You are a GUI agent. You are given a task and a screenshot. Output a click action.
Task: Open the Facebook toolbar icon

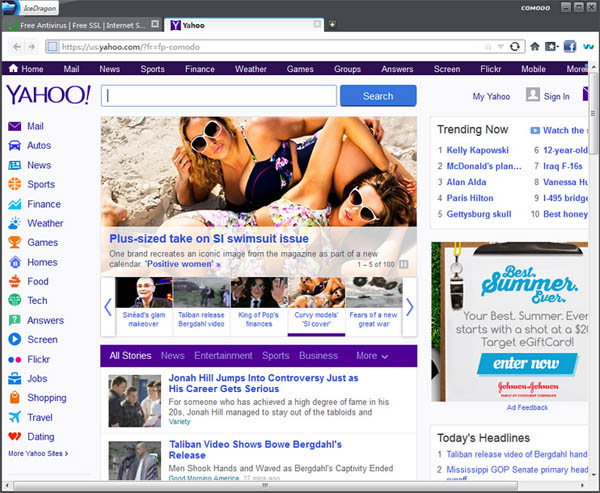pos(570,47)
